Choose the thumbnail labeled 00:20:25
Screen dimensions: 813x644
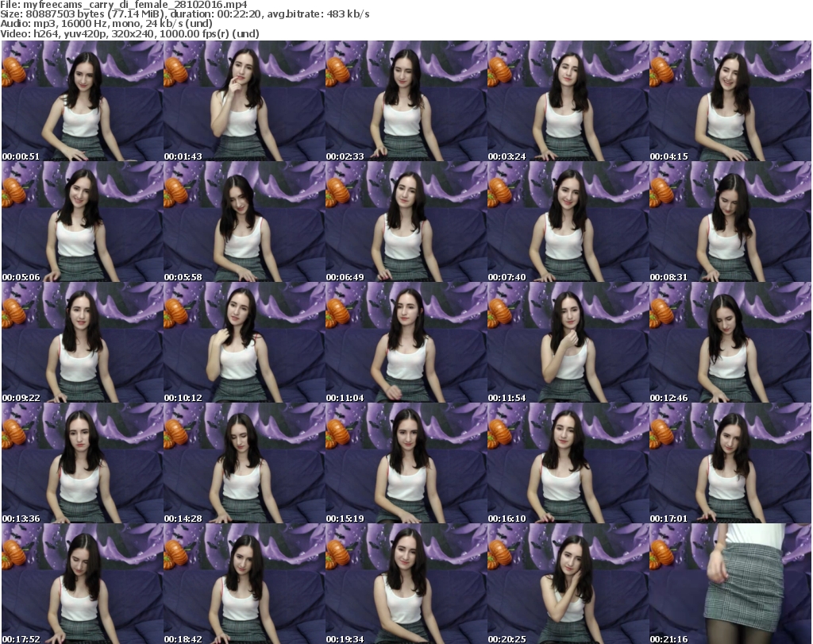coord(568,584)
